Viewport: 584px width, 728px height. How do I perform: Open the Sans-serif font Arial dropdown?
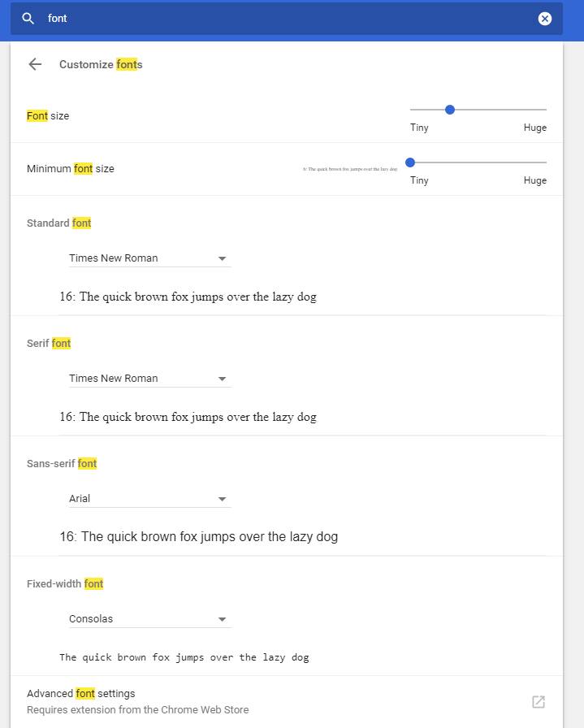pyautogui.click(x=150, y=499)
